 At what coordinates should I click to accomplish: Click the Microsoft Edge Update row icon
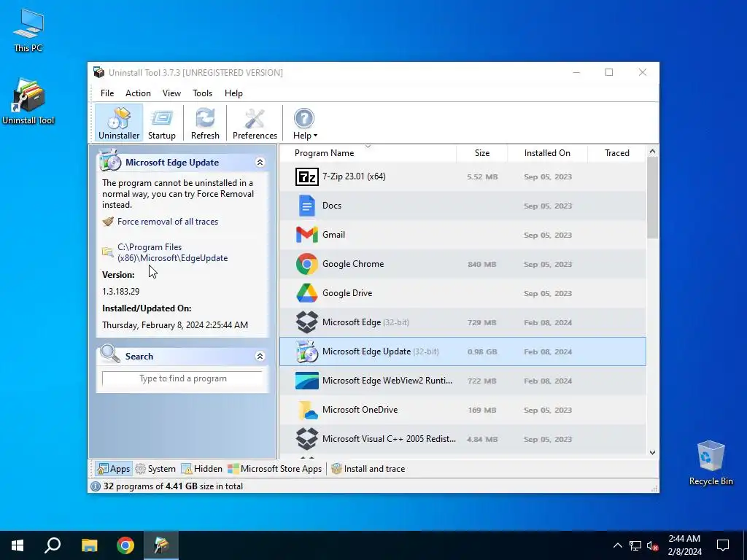[307, 351]
